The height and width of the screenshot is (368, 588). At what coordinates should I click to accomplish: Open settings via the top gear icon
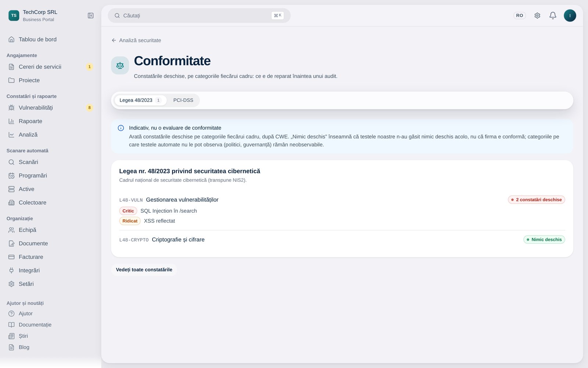pos(537,15)
